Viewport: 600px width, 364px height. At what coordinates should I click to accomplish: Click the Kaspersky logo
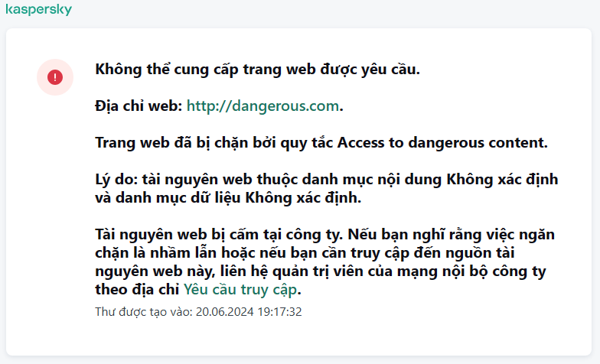(x=38, y=9)
